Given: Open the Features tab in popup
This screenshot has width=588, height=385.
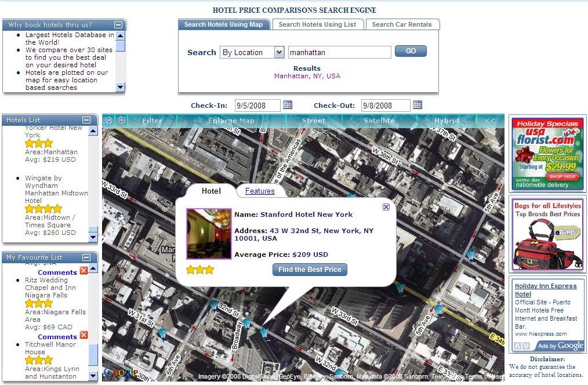Looking at the screenshot, I should pos(260,191).
